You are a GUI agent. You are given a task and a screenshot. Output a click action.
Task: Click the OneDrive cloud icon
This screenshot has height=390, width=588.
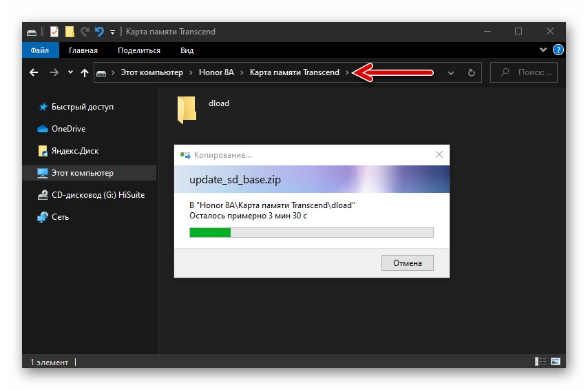click(43, 129)
